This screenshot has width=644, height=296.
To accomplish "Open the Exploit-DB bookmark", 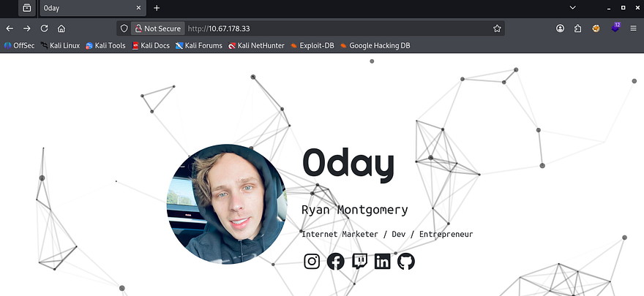I will tap(312, 45).
